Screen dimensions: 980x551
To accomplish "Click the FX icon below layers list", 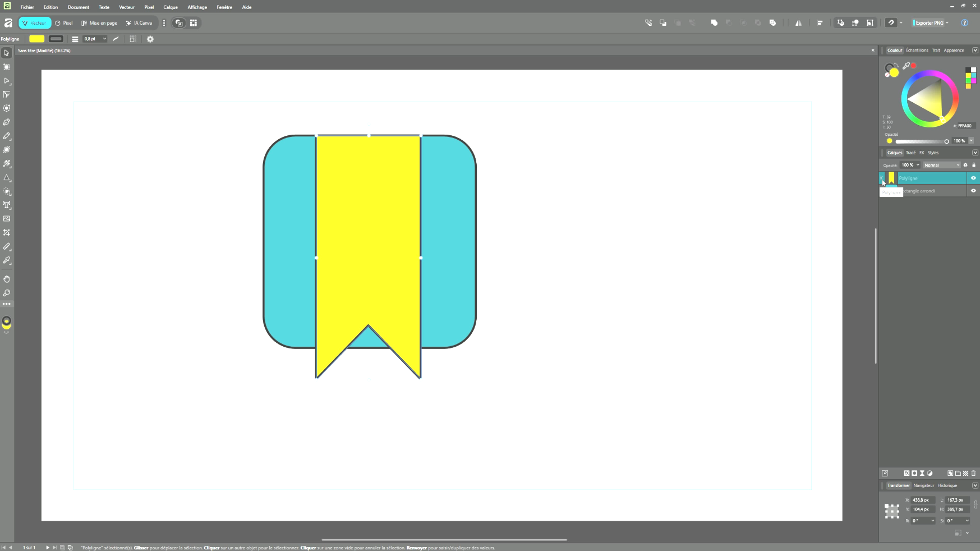I will [x=907, y=473].
